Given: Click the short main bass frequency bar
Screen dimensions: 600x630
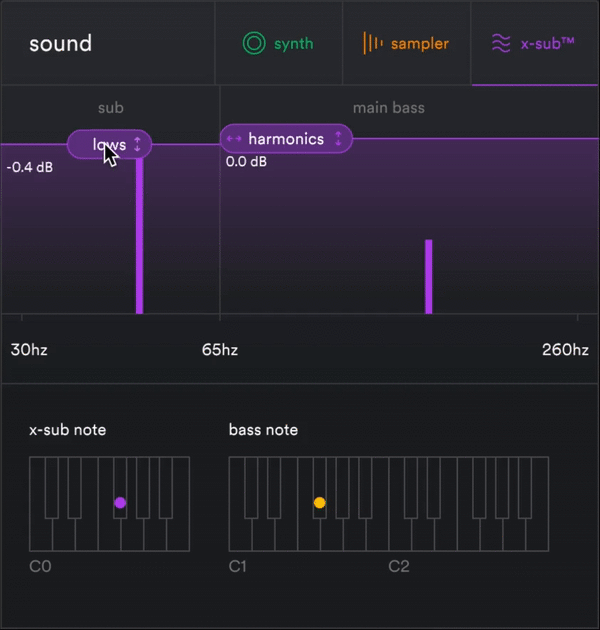Looking at the screenshot, I should (428, 276).
